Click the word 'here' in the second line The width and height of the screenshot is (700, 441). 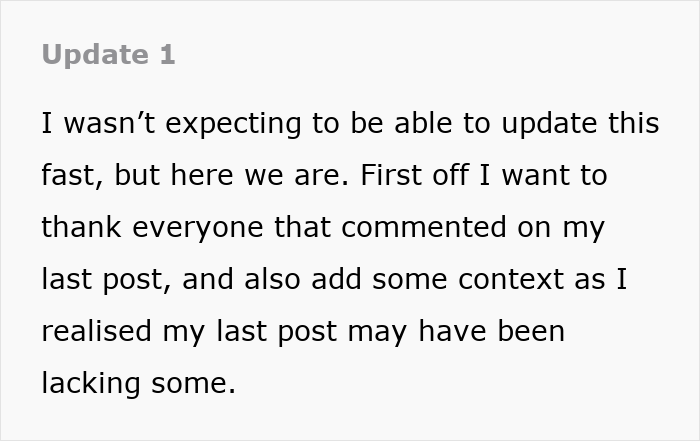click(x=202, y=175)
